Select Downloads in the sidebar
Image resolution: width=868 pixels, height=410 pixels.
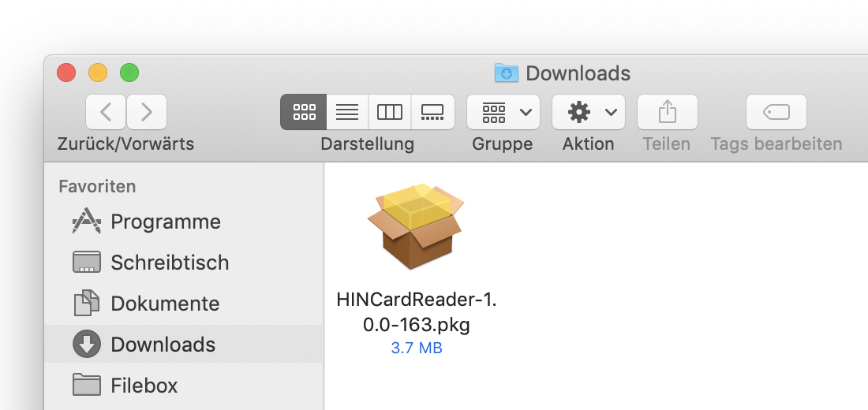183,344
